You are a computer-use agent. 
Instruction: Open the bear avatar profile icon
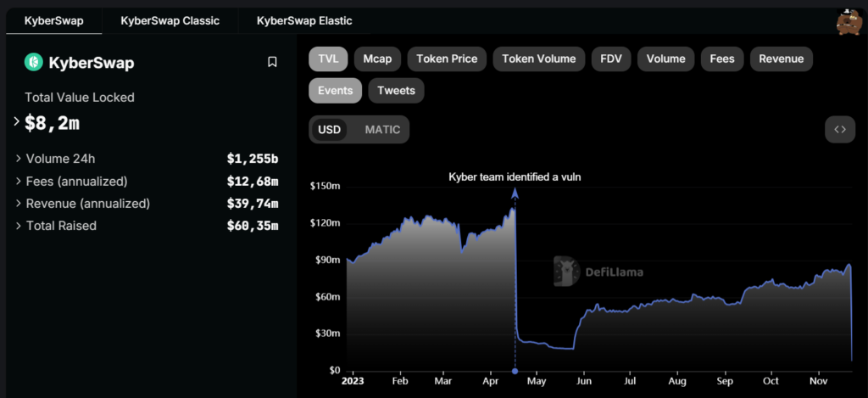point(848,22)
